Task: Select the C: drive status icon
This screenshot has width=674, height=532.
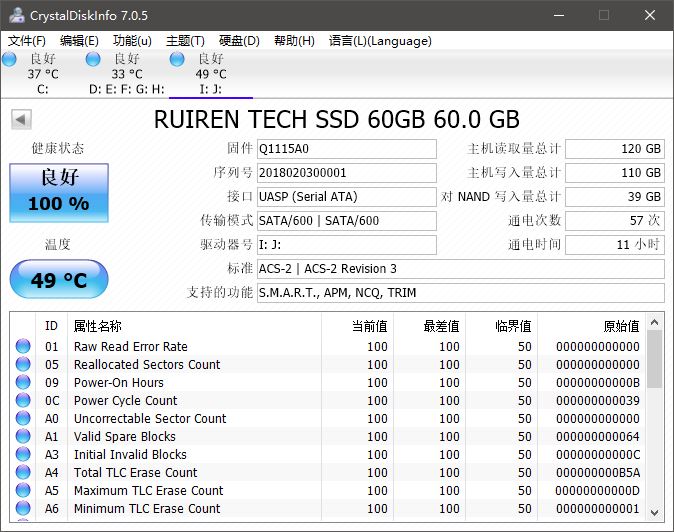Action: pos(9,59)
